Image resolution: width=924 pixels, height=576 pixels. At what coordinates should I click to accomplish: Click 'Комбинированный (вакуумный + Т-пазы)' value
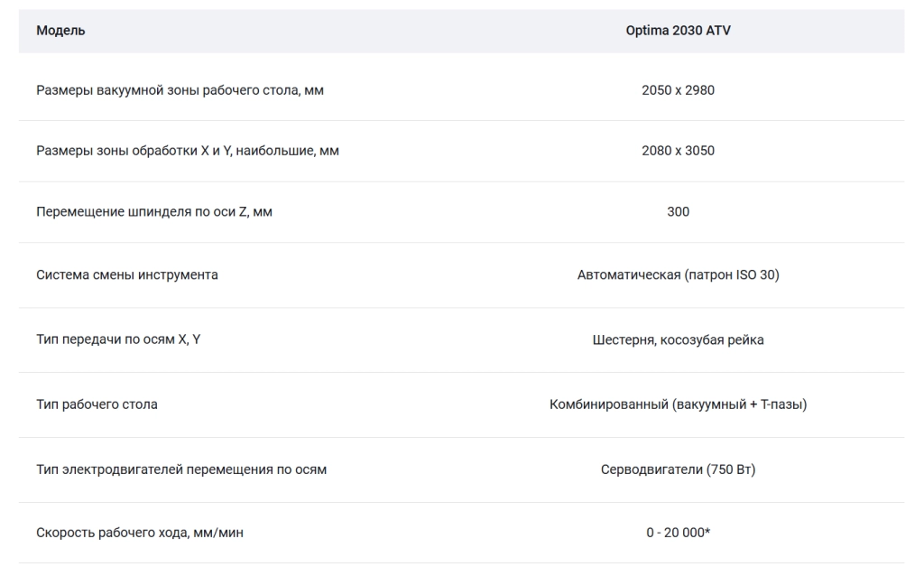click(678, 404)
